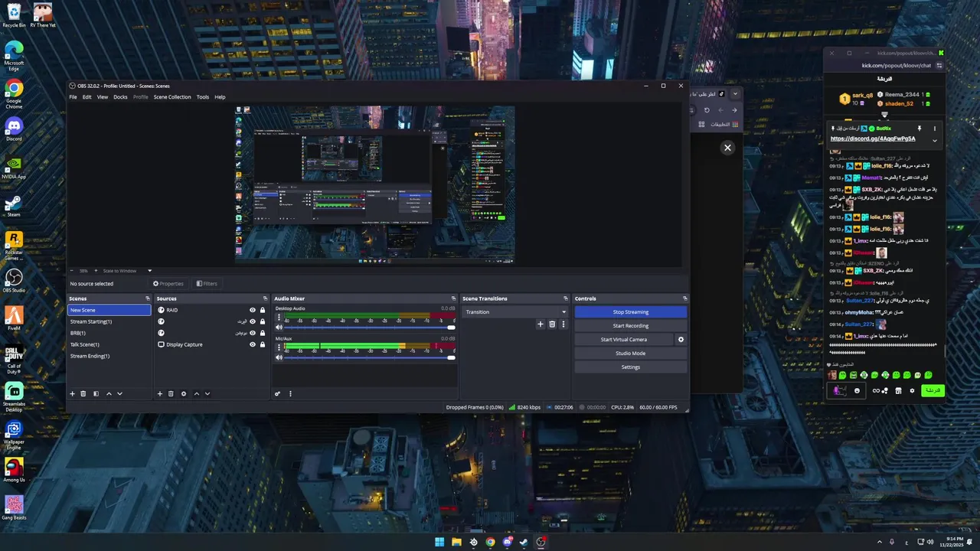This screenshot has height=551, width=980.
Task: Undock the Audio Mixer panel via float icon
Action: 454,298
